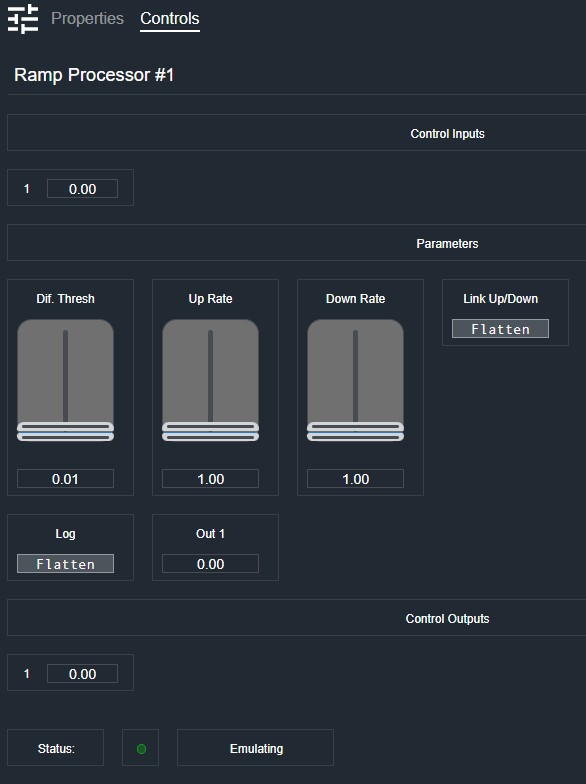This screenshot has width=586, height=784.
Task: Click the Control Inputs section header
Action: [296, 133]
